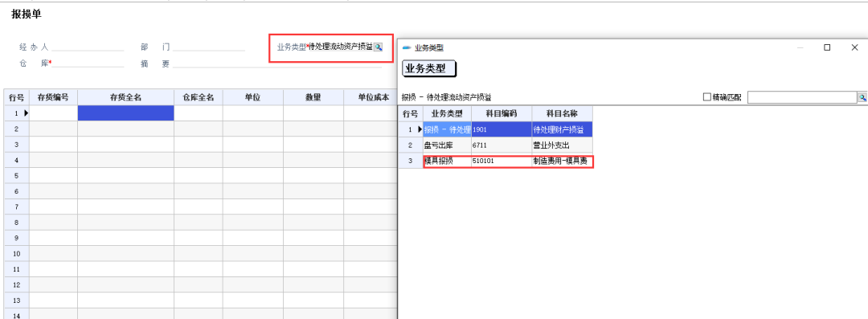Click the 业务类型 header button

(428, 68)
